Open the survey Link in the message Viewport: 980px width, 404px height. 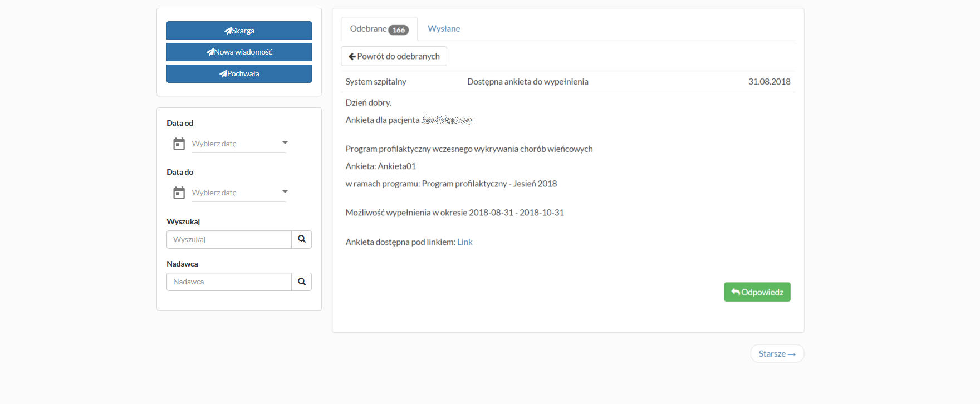(464, 242)
